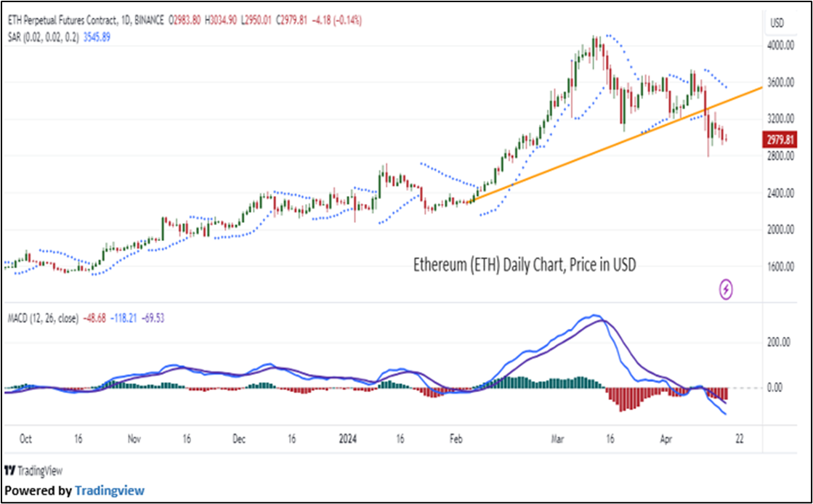Open the USD currency selector
Viewport: 813px width, 504px height.
click(x=777, y=23)
